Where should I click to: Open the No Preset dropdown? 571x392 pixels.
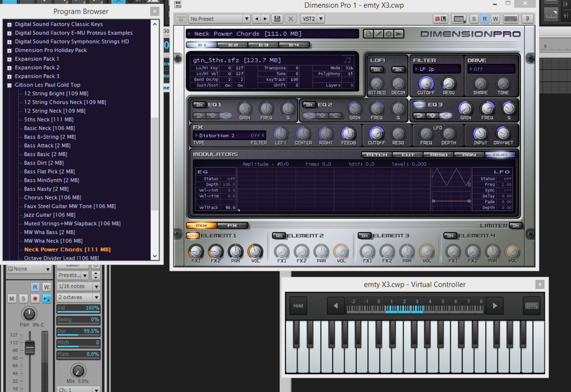point(219,19)
